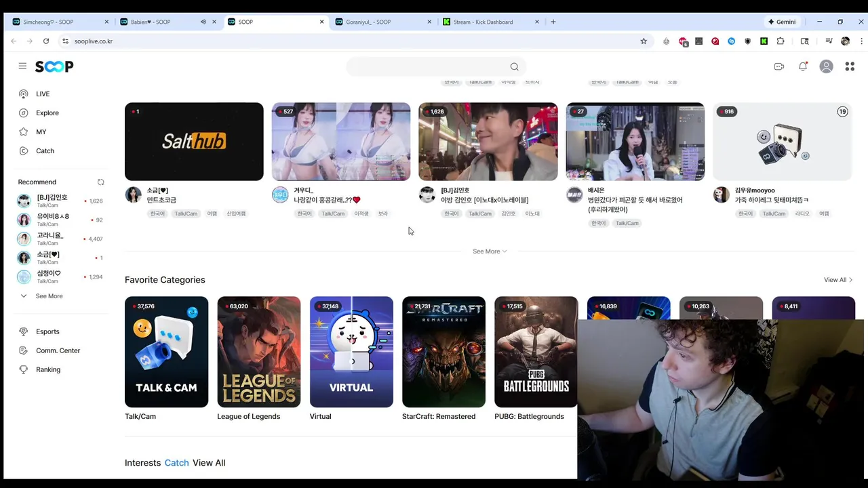Screen dimensions: 868x488
Task: Open the Shazam extension icon
Action: pyautogui.click(x=731, y=41)
